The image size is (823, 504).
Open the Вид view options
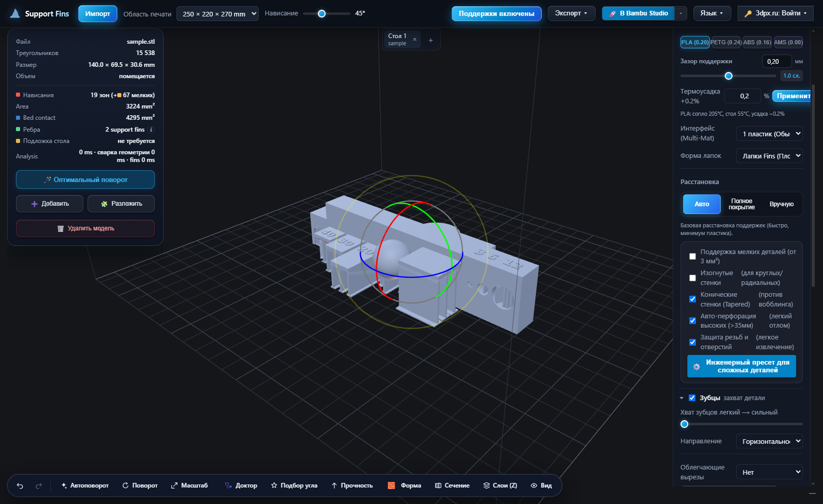pyautogui.click(x=541, y=485)
